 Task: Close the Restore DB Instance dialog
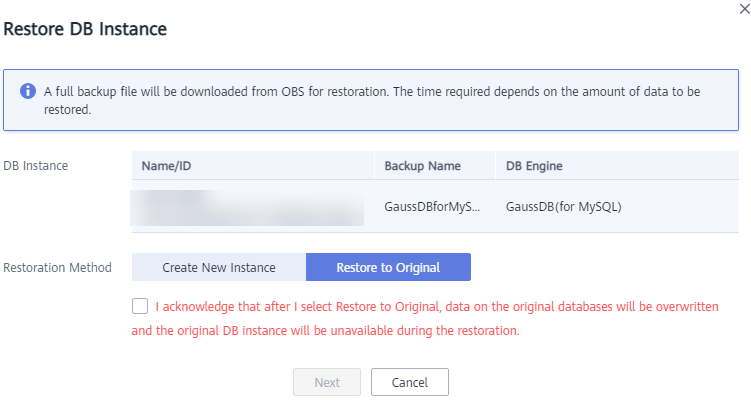coord(744,9)
